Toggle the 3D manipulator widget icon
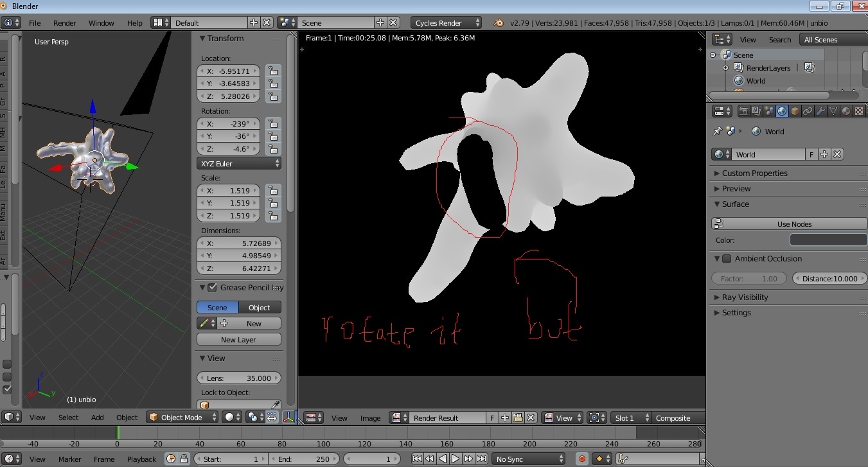Screen dimensions: 868x467 click(x=288, y=418)
